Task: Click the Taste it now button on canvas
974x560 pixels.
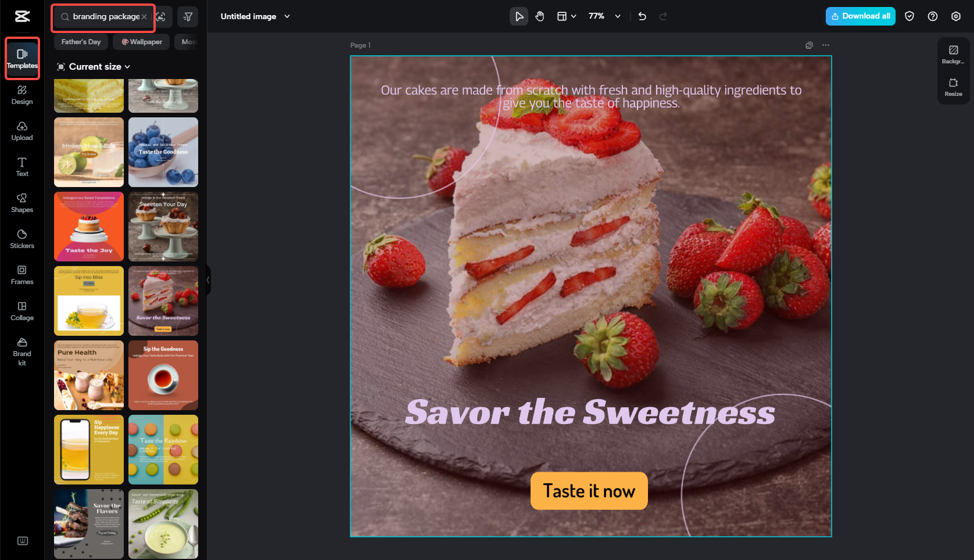Action: (x=589, y=491)
